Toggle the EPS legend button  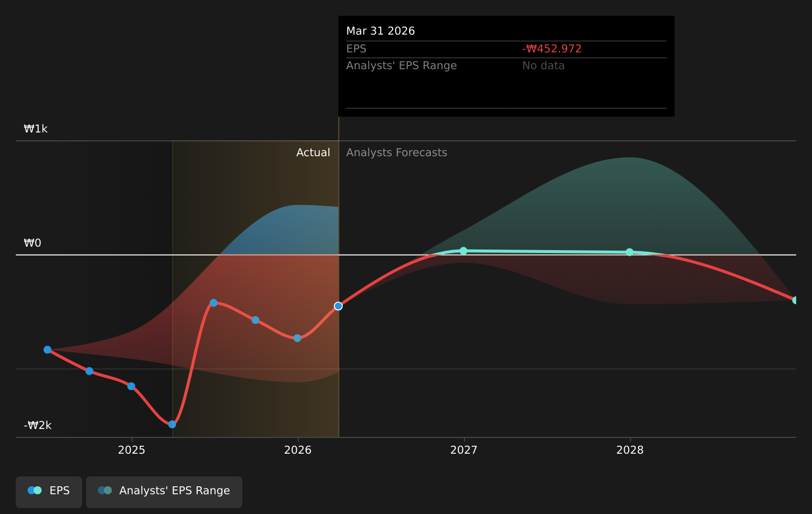[x=49, y=492]
